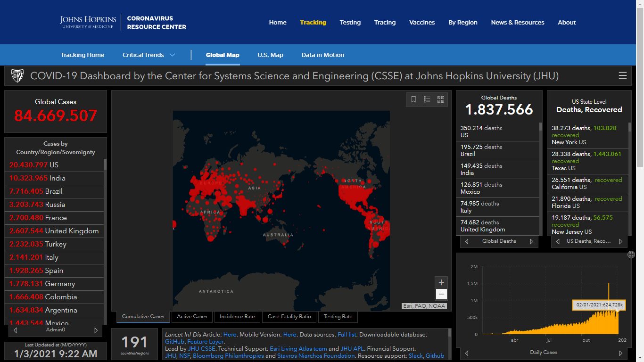This screenshot has height=362, width=644.
Task: Expand the Daily Cases chart to fullscreen
Action: 631,255
